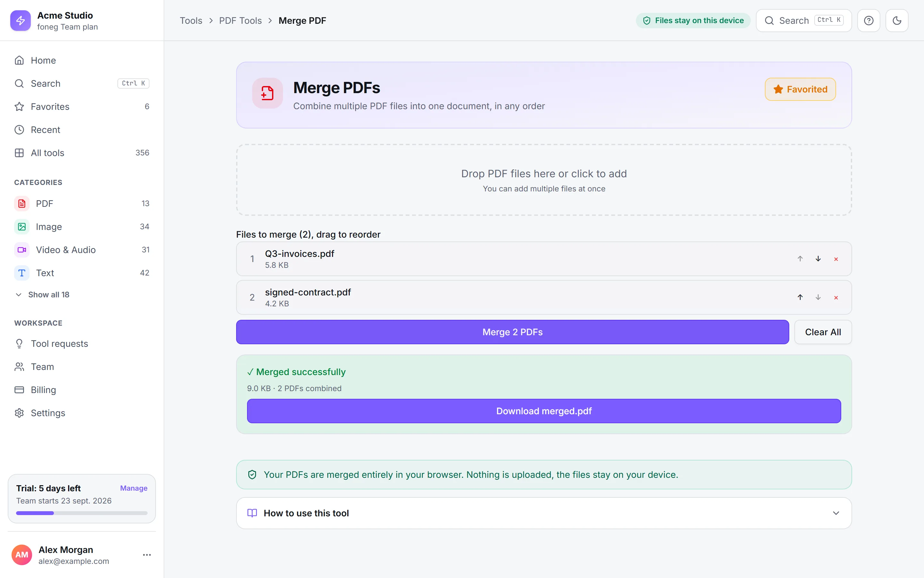
Task: Download merged.pdf file
Action: point(544,411)
